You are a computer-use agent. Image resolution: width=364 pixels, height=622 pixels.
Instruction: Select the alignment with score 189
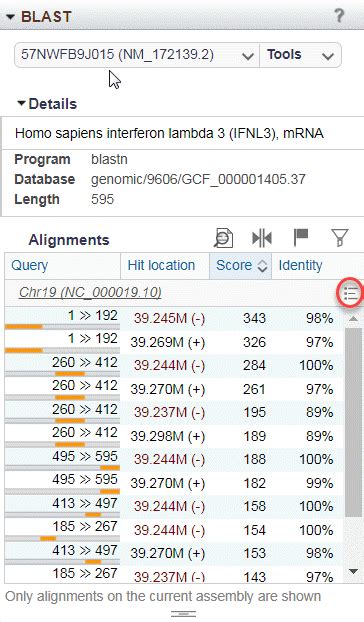174,436
